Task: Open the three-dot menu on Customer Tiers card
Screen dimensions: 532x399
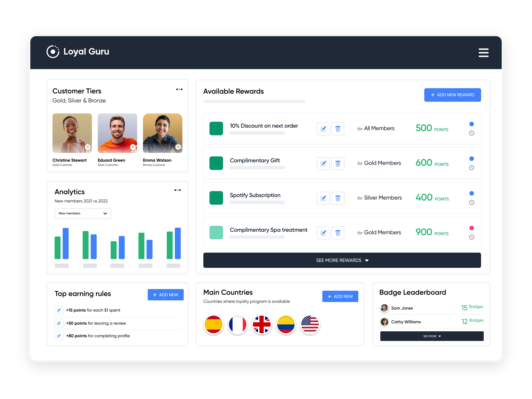Action: (x=179, y=89)
